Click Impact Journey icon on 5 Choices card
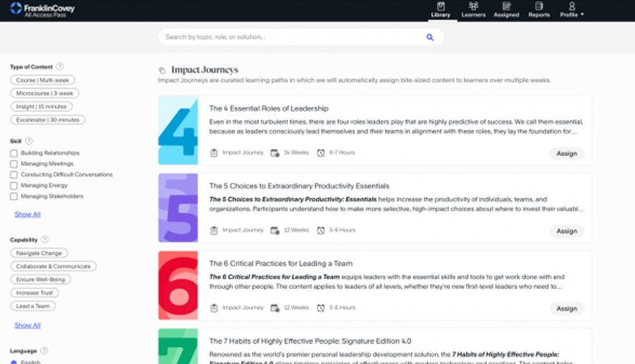 (214, 231)
